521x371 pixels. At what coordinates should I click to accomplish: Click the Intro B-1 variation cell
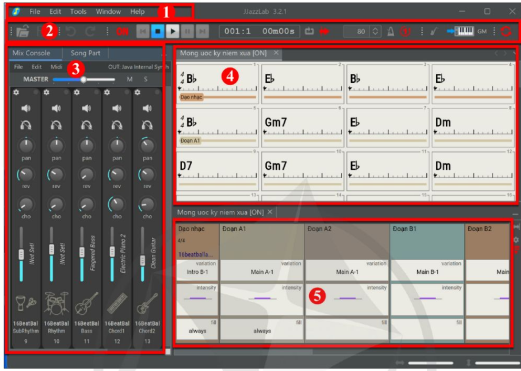[197, 271]
